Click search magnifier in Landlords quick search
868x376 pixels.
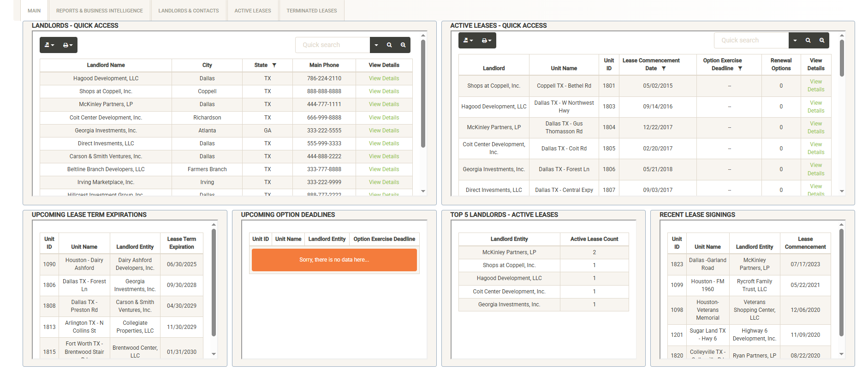[x=389, y=45]
